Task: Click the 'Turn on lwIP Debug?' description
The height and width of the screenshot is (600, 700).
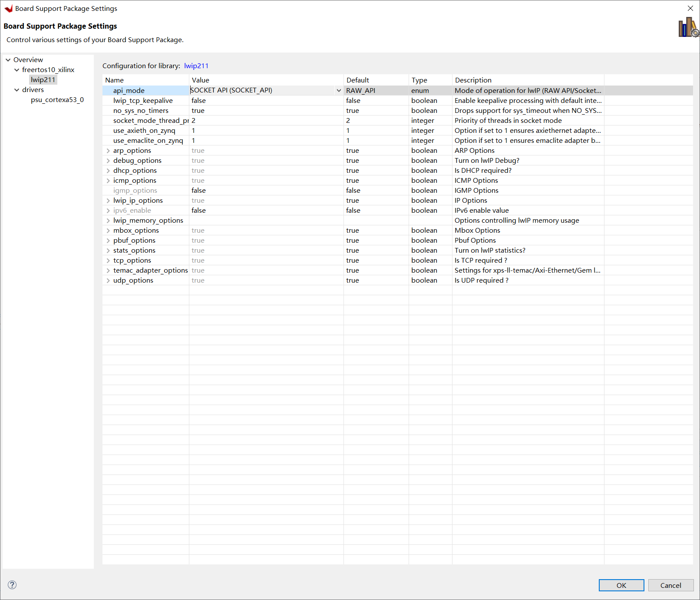Action: [487, 161]
